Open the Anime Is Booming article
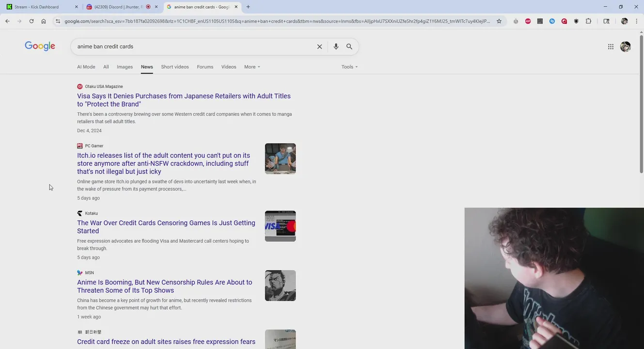Image resolution: width=644 pixels, height=349 pixels. (x=165, y=286)
